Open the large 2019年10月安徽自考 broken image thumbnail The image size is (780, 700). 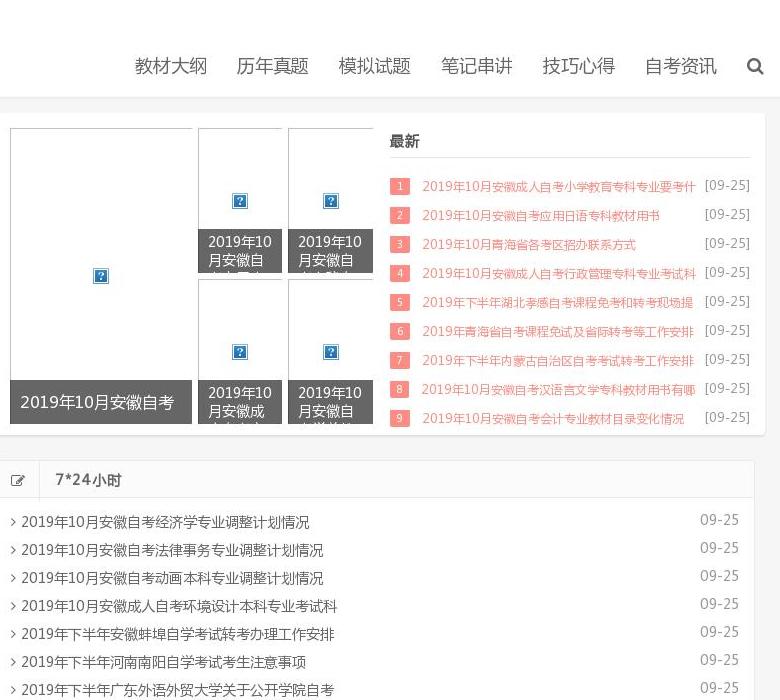tap(101, 276)
